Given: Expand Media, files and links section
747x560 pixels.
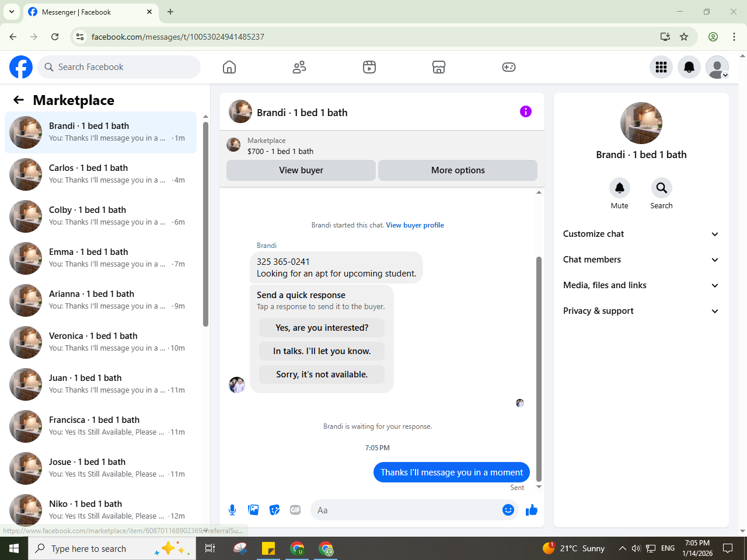Looking at the screenshot, I should point(641,285).
